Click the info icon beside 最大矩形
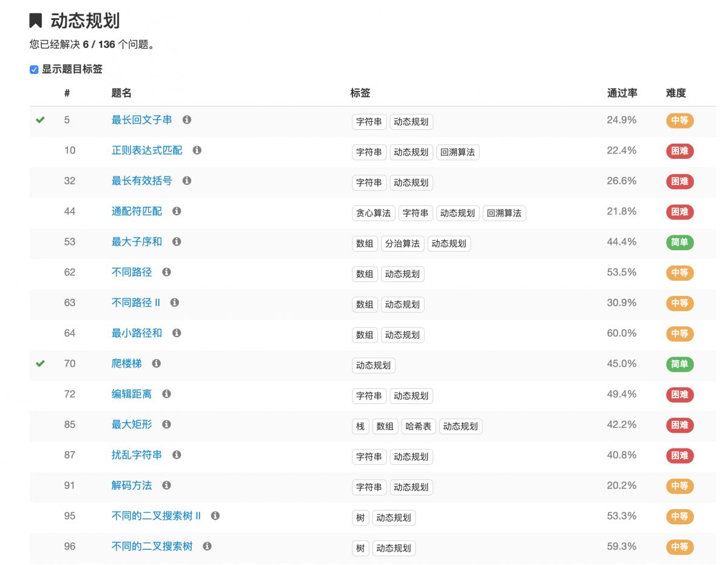 (x=166, y=424)
